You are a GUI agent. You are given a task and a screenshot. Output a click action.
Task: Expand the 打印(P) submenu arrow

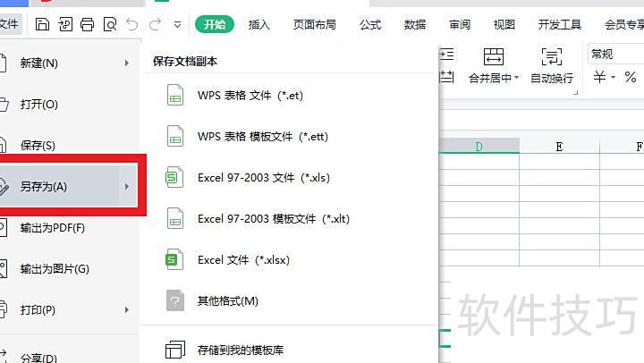pyautogui.click(x=127, y=309)
